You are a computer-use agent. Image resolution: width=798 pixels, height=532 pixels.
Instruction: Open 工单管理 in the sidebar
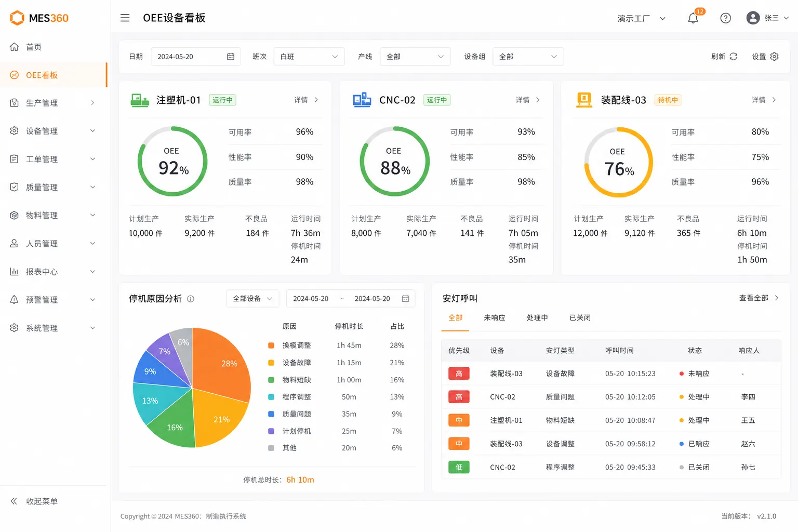(x=54, y=159)
